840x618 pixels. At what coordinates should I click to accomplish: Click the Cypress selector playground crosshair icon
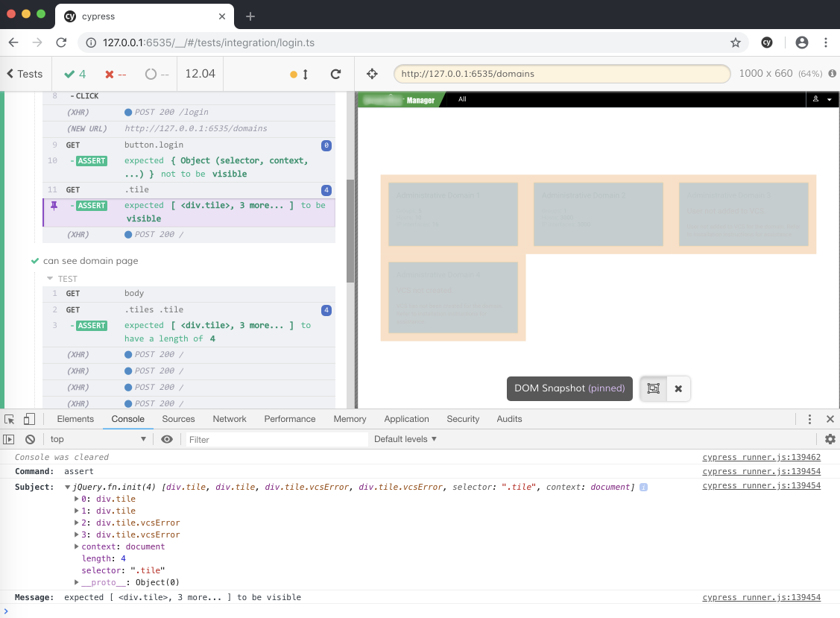pyautogui.click(x=373, y=74)
